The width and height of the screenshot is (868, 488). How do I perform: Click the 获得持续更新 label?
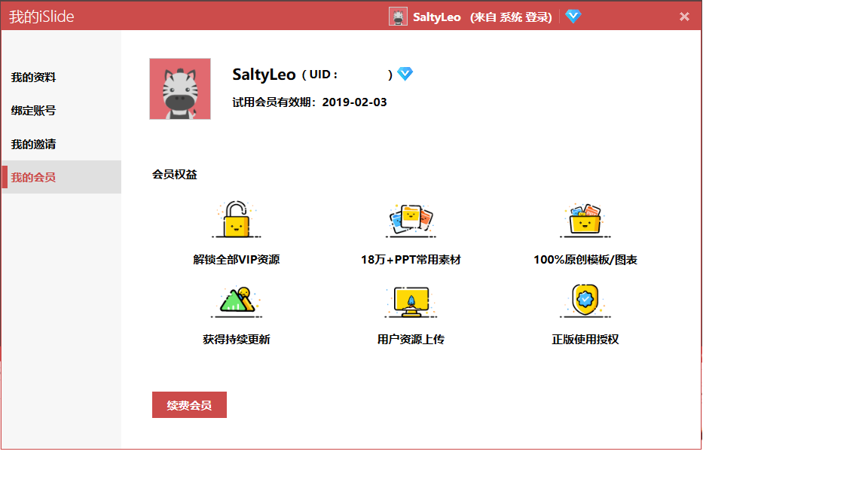click(237, 339)
